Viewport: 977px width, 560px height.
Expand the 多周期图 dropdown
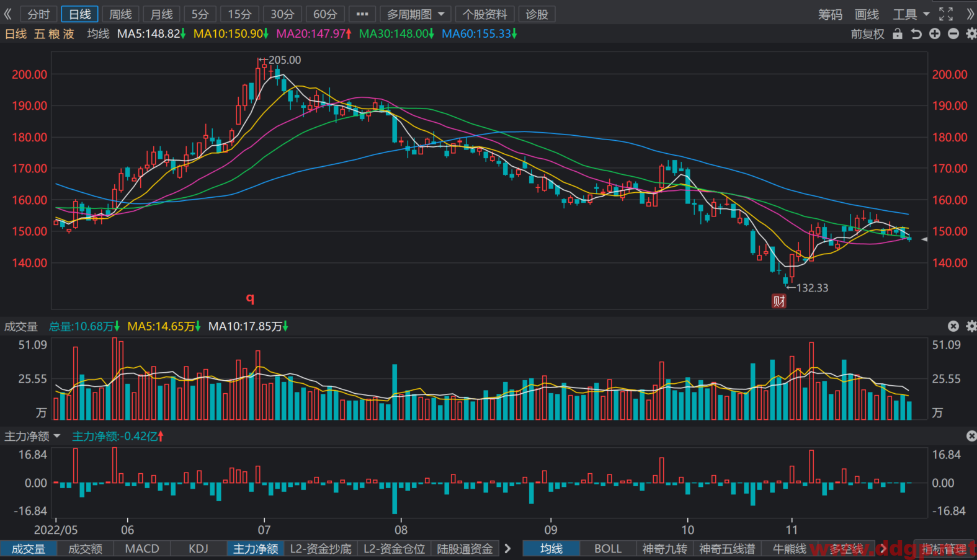point(415,14)
